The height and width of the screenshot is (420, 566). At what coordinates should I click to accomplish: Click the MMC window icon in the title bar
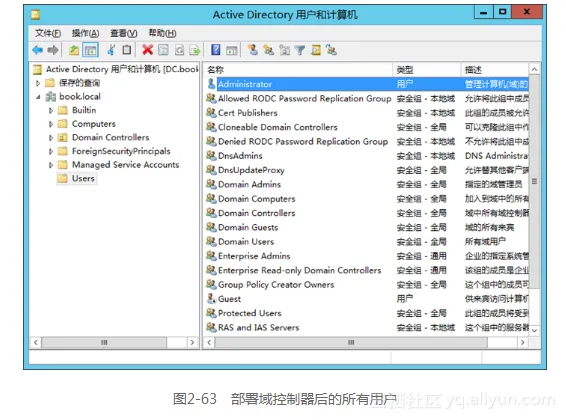pyautogui.click(x=35, y=15)
